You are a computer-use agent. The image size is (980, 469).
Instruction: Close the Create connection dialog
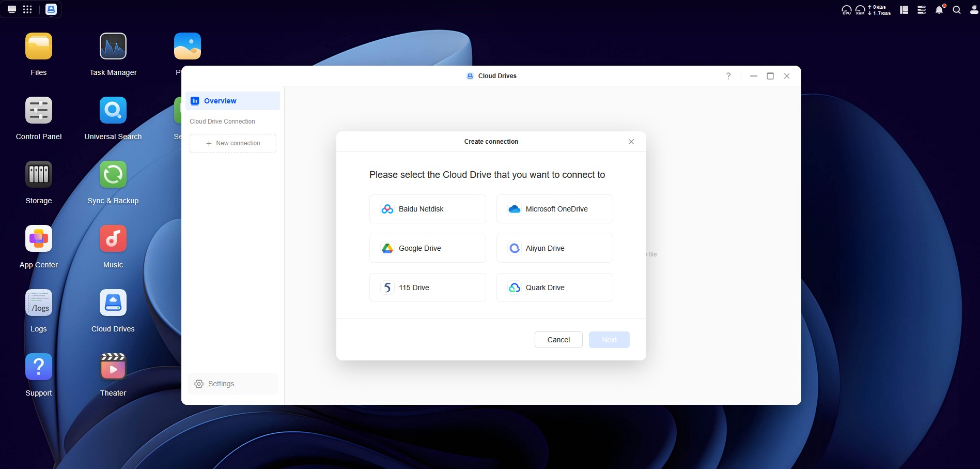[x=631, y=142]
